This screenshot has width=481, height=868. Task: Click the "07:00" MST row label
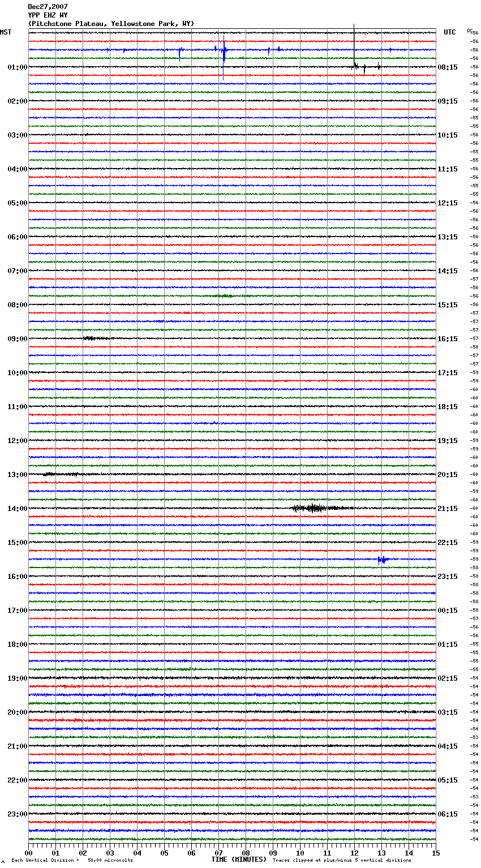point(18,271)
